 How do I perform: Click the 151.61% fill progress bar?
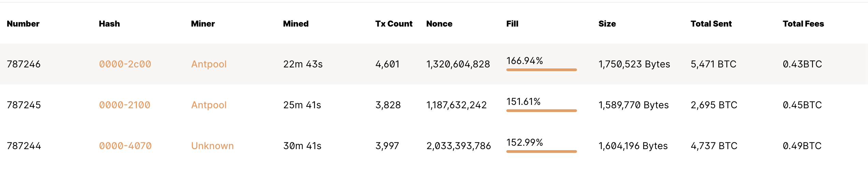coord(541,111)
